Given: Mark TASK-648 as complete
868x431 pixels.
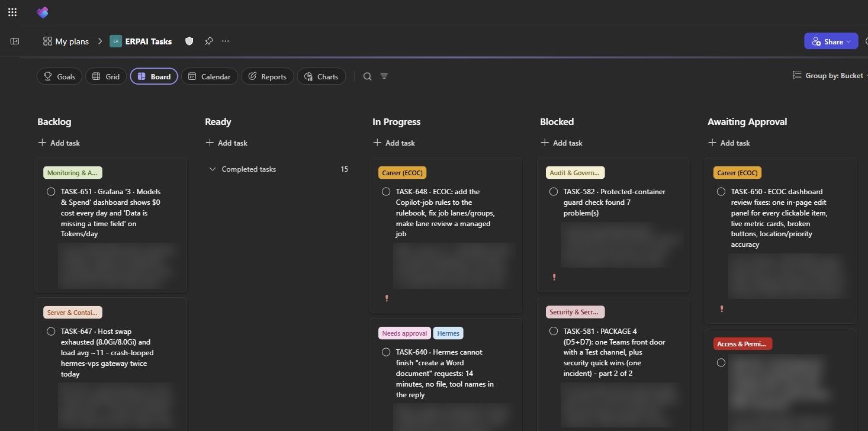Looking at the screenshot, I should click(386, 192).
